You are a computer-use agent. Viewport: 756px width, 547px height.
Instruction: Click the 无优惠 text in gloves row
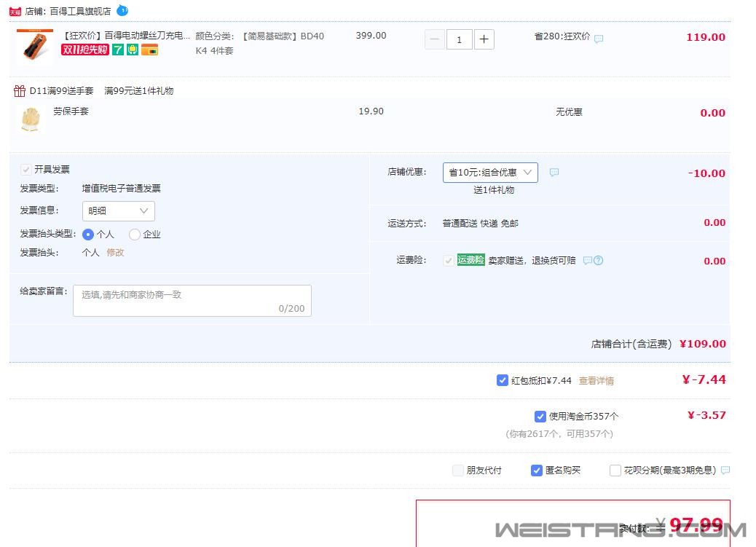point(569,112)
